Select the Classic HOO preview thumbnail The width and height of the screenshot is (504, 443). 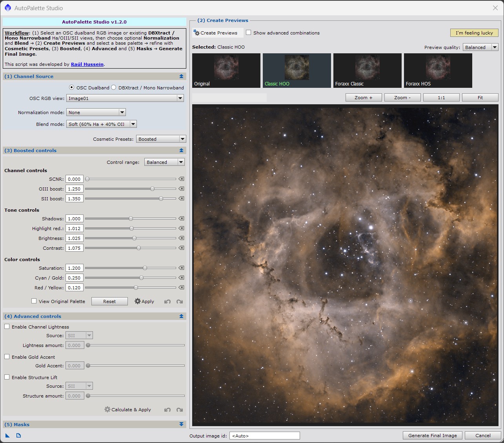(297, 71)
